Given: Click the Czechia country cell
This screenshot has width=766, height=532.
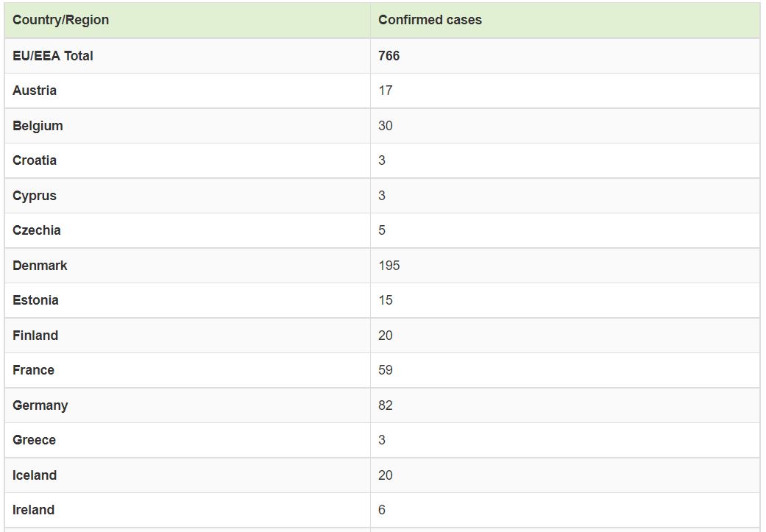Looking at the screenshot, I should pyautogui.click(x=37, y=230).
